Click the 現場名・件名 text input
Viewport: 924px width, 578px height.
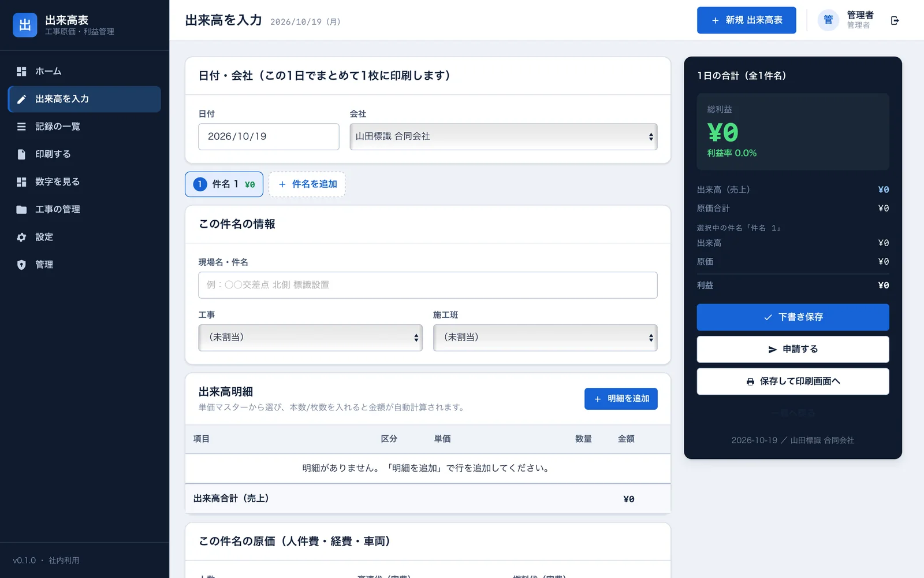(427, 285)
